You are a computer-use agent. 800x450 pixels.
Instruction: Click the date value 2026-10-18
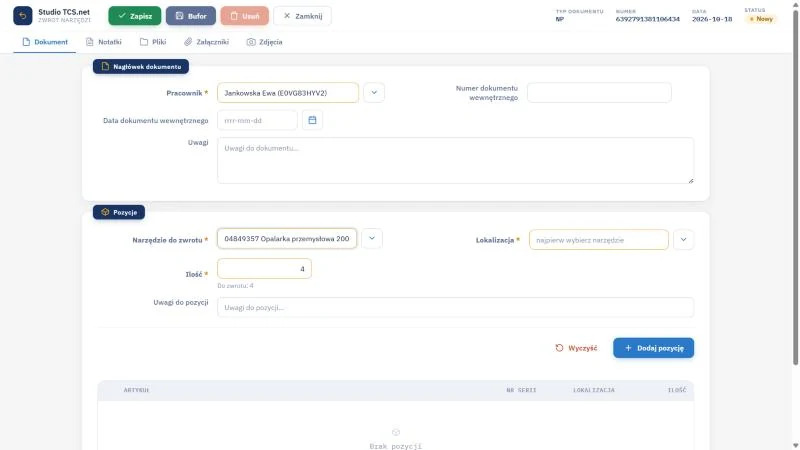[712, 19]
